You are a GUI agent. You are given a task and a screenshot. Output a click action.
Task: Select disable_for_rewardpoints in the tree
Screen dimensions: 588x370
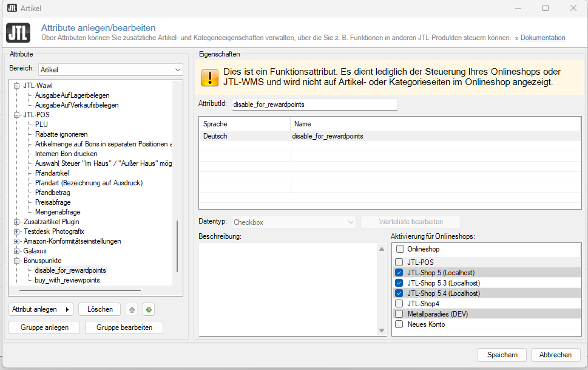pyautogui.click(x=70, y=270)
